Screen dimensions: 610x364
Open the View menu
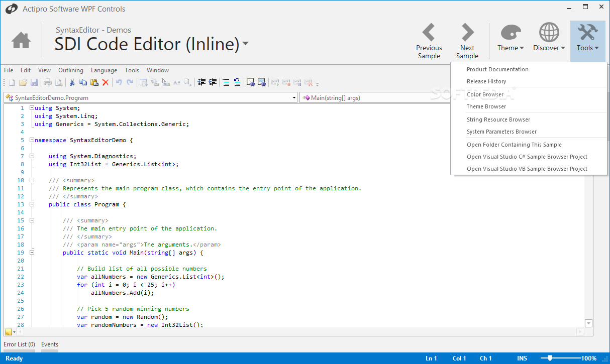[x=44, y=70]
